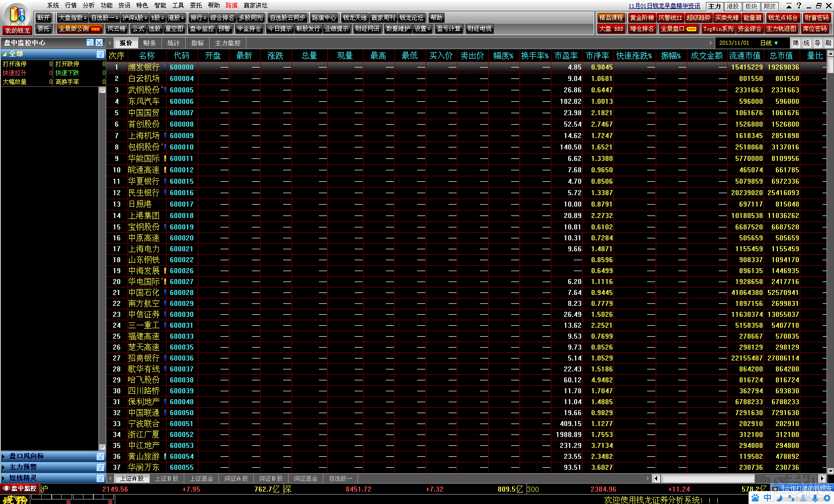
Task: Switch to the 财务 tab
Action: click(x=149, y=43)
